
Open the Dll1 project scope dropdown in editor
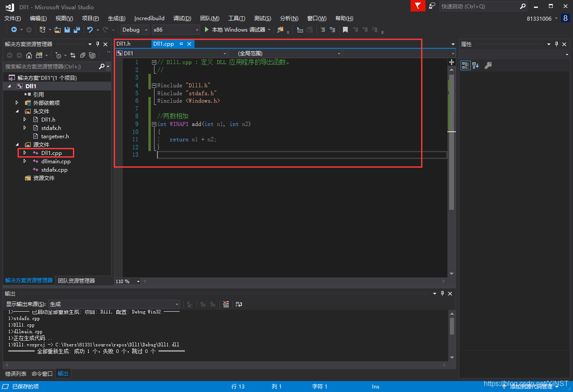pos(171,53)
